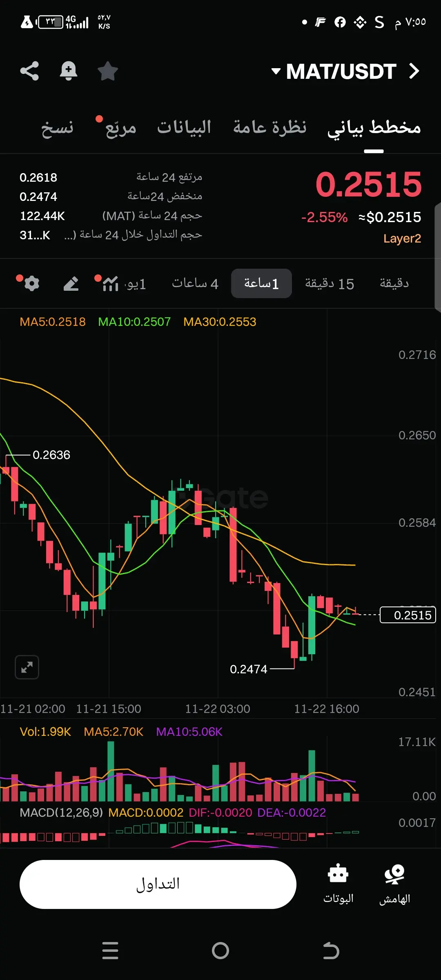Tap the 24h volume 122.44K value
The image size is (441, 980).
click(42, 216)
